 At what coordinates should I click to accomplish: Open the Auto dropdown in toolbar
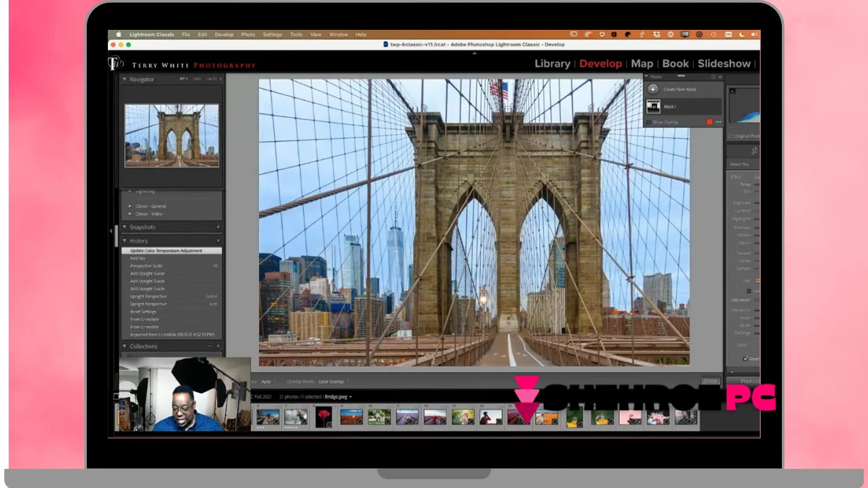(268, 382)
